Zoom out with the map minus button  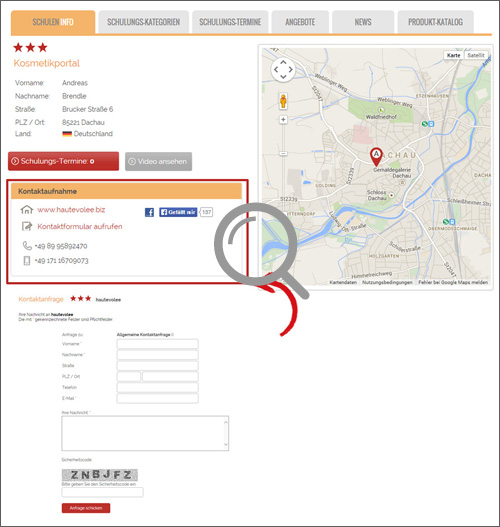[283, 153]
